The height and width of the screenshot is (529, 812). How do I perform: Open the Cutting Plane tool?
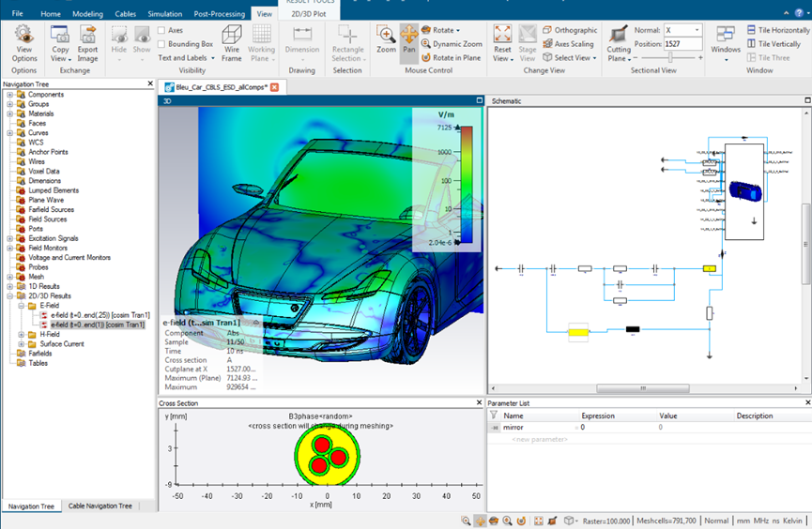coord(619,43)
